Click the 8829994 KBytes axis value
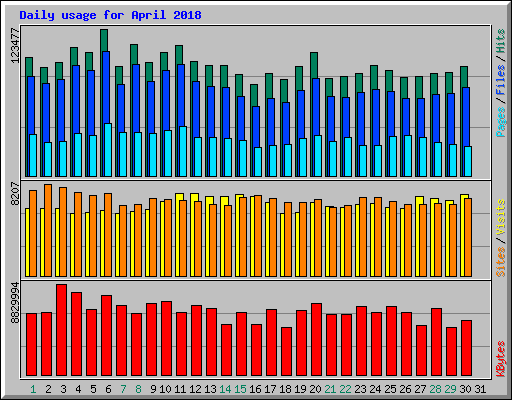 (15, 303)
